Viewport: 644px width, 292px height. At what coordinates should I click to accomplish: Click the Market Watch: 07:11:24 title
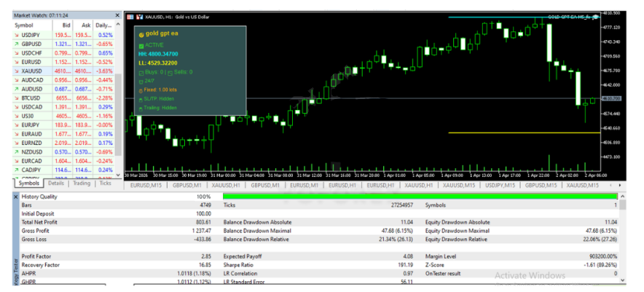coord(42,15)
